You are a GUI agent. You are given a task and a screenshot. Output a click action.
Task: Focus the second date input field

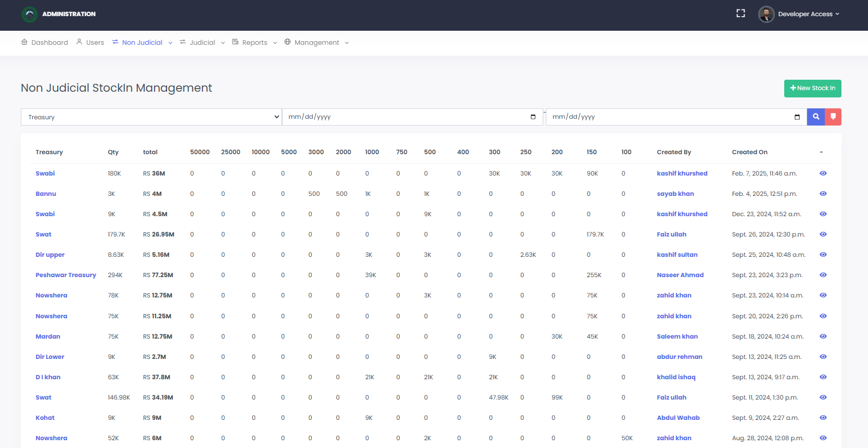(x=676, y=117)
